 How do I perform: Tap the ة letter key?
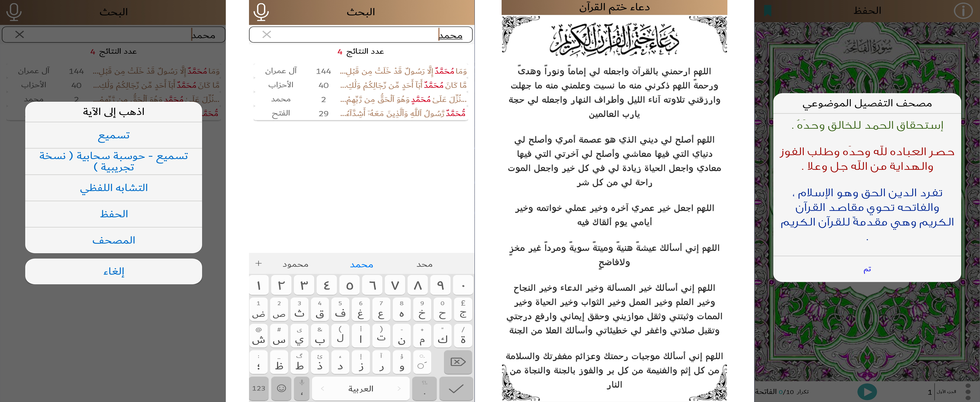pos(463,335)
